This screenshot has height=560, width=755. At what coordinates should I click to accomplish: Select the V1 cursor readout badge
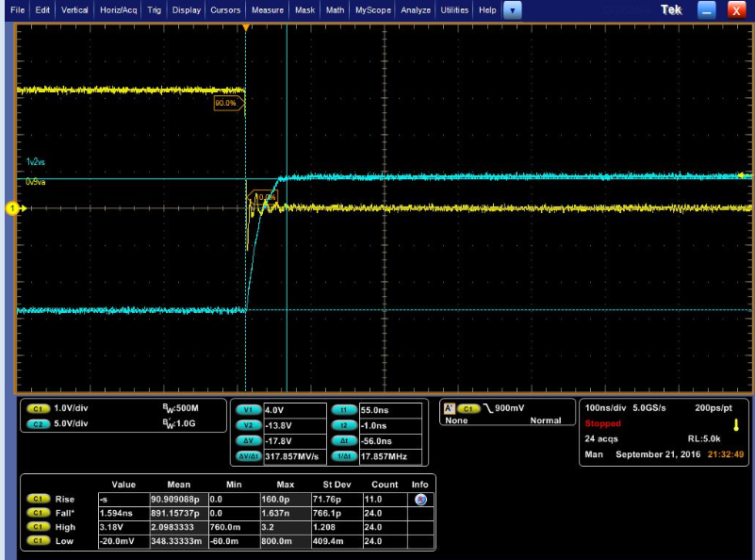pos(248,410)
